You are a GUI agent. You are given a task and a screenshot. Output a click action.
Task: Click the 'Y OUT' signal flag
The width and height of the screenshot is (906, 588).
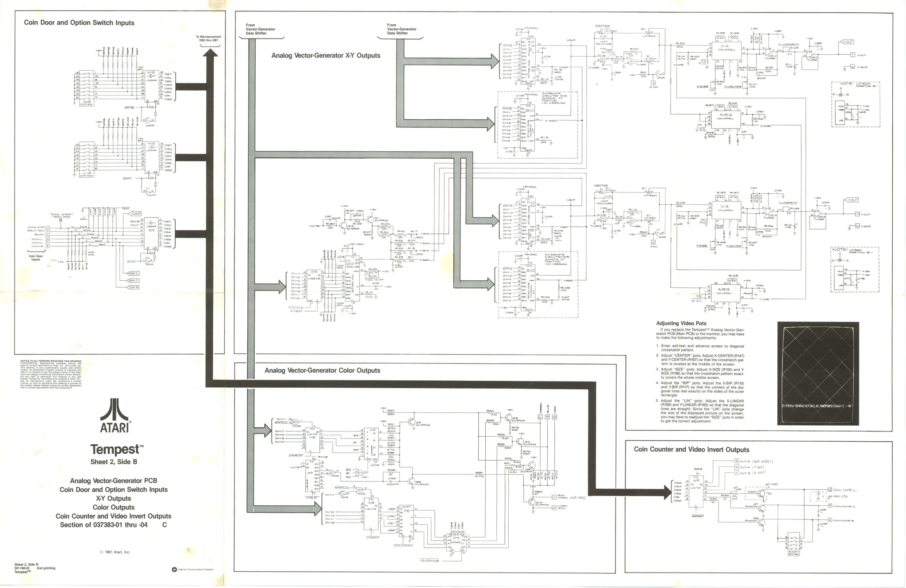coord(852,200)
